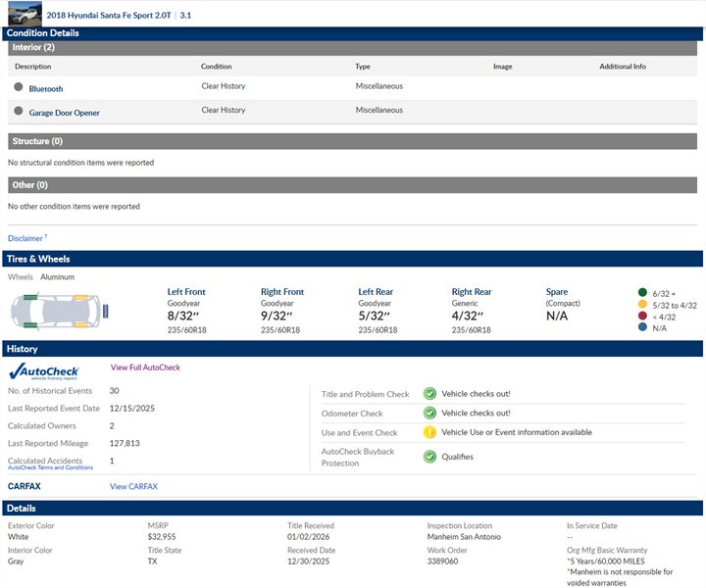
Task: Click the green 6/32+ legend swatch
Action: pos(642,292)
